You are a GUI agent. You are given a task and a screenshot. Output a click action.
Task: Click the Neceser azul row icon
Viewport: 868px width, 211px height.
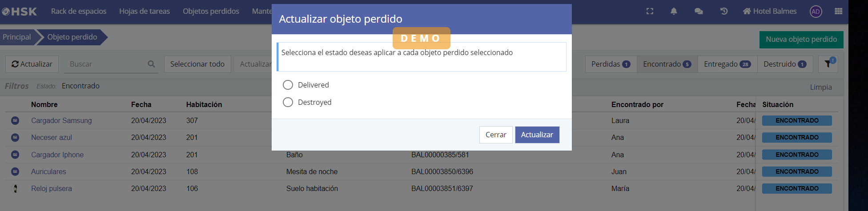pyautogui.click(x=15, y=138)
